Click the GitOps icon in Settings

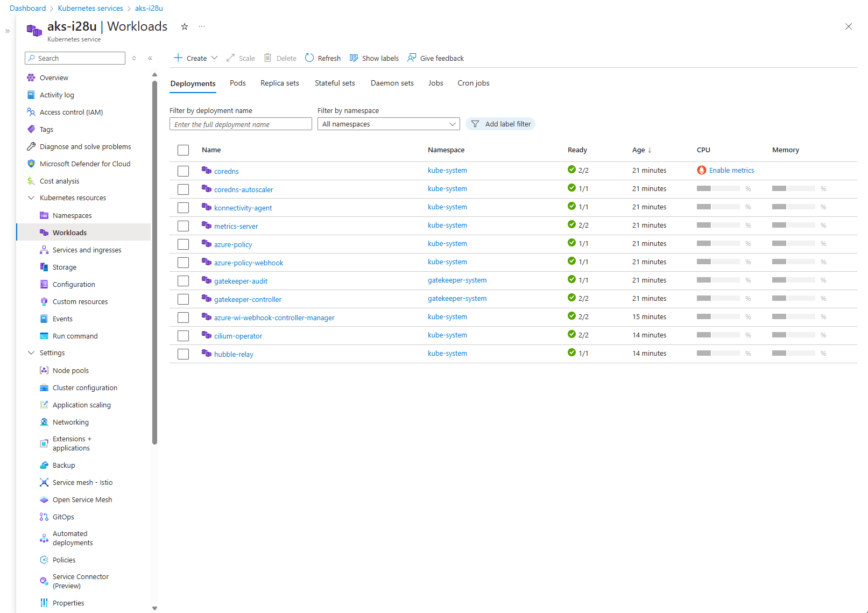point(44,517)
